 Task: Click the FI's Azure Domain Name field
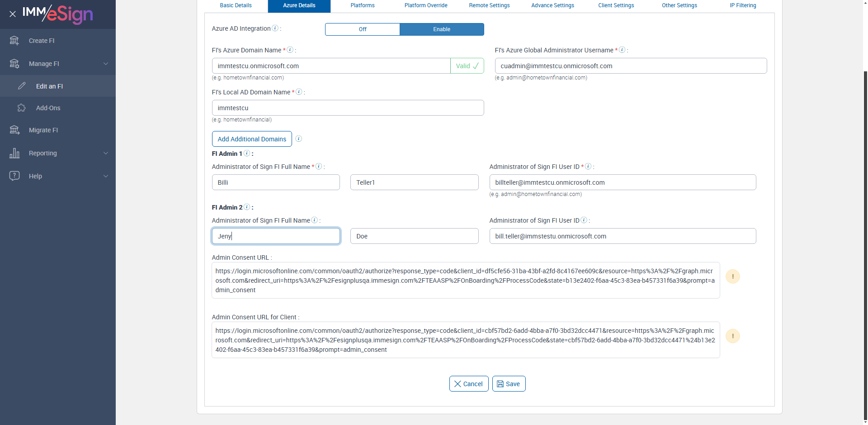pyautogui.click(x=331, y=66)
